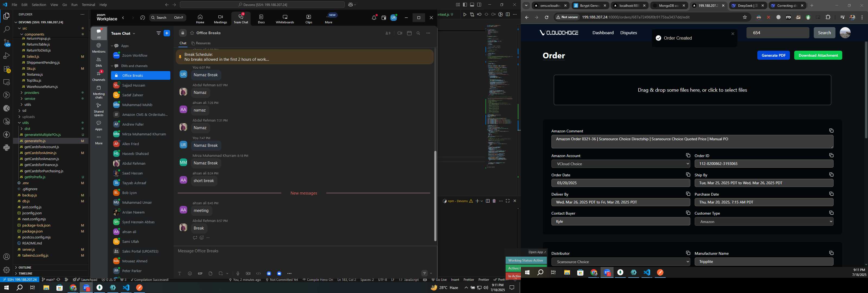Toggle VS Code secondary side bar layout
The width and height of the screenshot is (868, 293).
[x=479, y=5]
